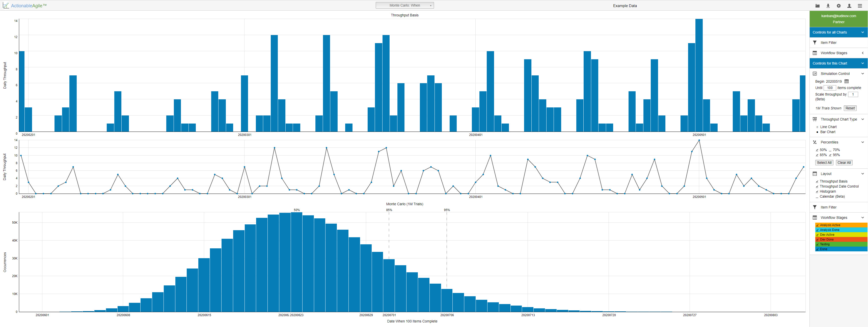The width and height of the screenshot is (868, 327).
Task: Toggle the Histogram layout checkbox
Action: pyautogui.click(x=817, y=192)
